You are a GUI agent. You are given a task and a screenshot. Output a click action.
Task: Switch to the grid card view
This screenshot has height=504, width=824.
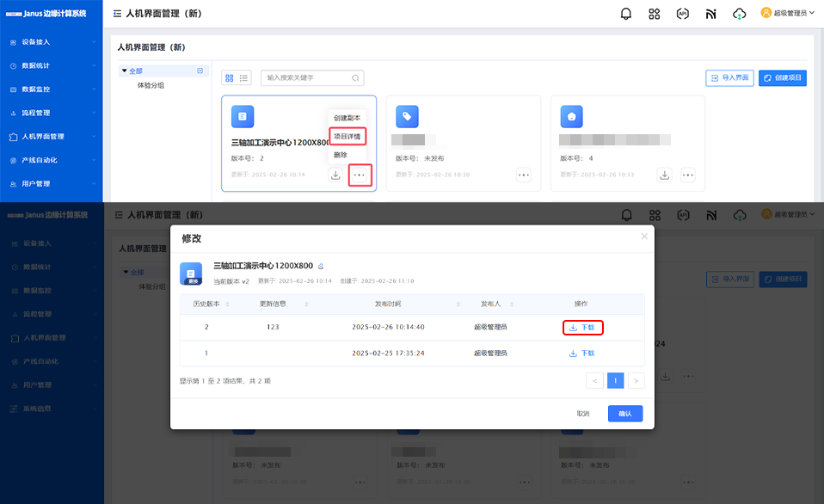pos(230,78)
